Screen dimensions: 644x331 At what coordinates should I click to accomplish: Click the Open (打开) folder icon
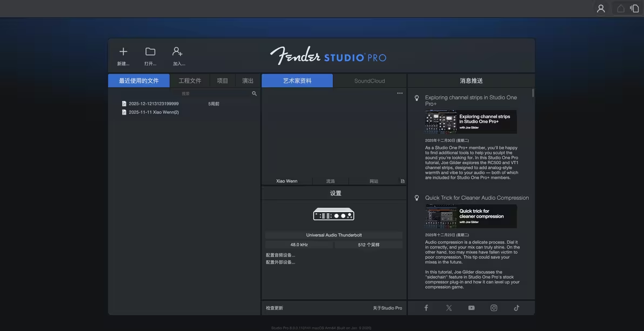pos(150,52)
